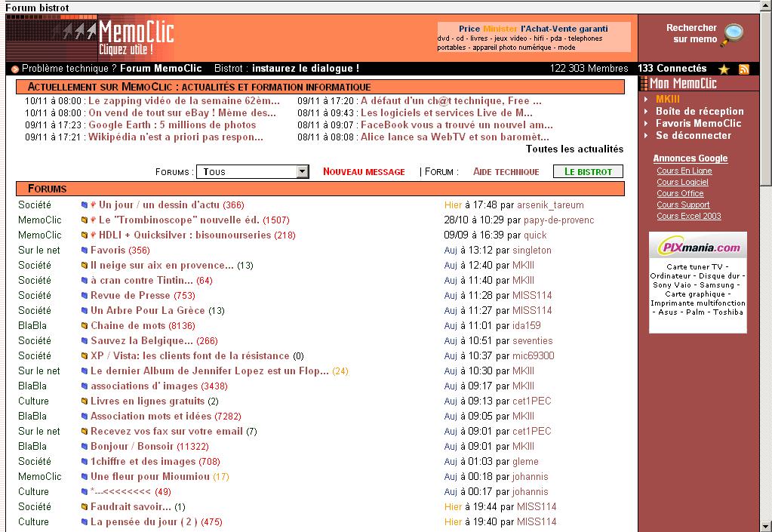Screen dimensions: 772x532
Task: Click the topic icon beside Association mots et idées
Action: tap(85, 417)
